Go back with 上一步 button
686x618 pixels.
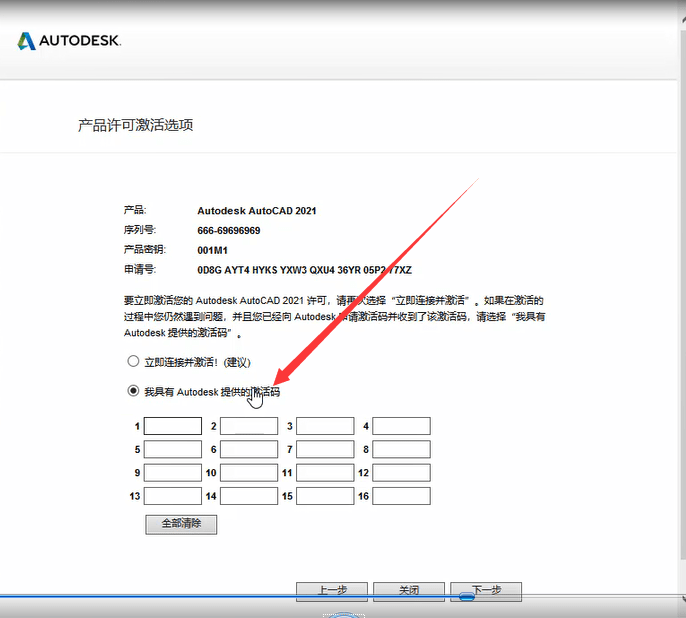[x=332, y=591]
